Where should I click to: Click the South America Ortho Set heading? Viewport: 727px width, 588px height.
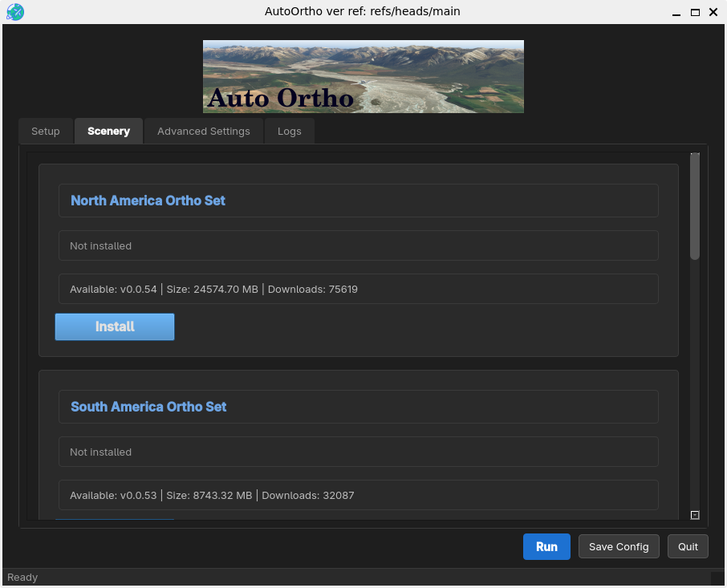(x=148, y=407)
